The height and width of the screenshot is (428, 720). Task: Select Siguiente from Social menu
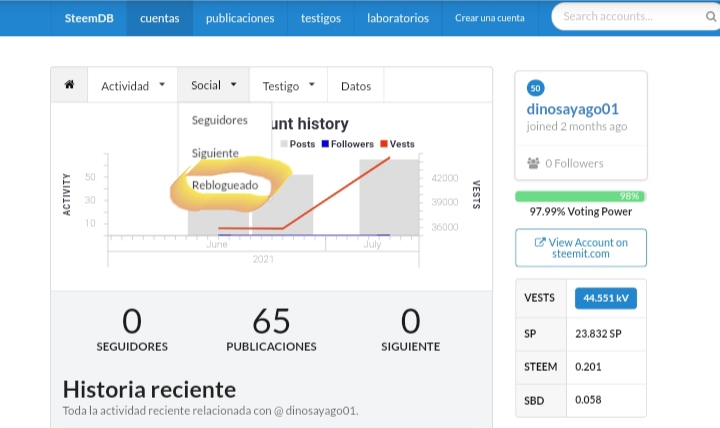click(215, 153)
